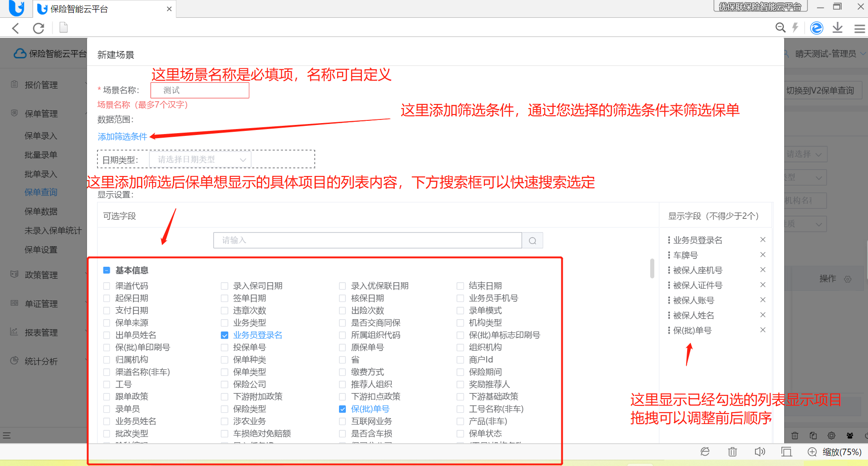Open the 请选择日期类型 dropdown
Viewport: 868px width, 466px height.
pos(200,160)
